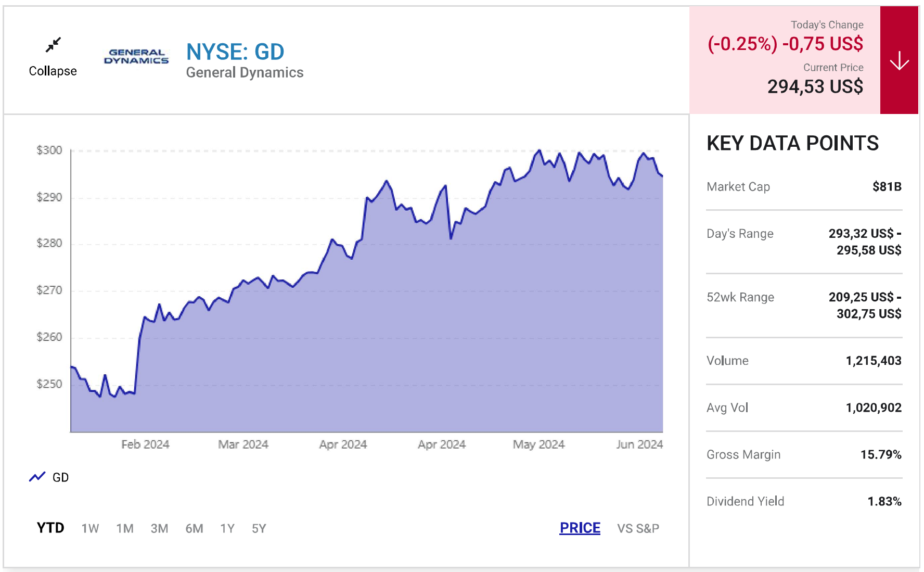Click the $300 y-axis label
This screenshot has height=572, width=924.
(x=49, y=150)
